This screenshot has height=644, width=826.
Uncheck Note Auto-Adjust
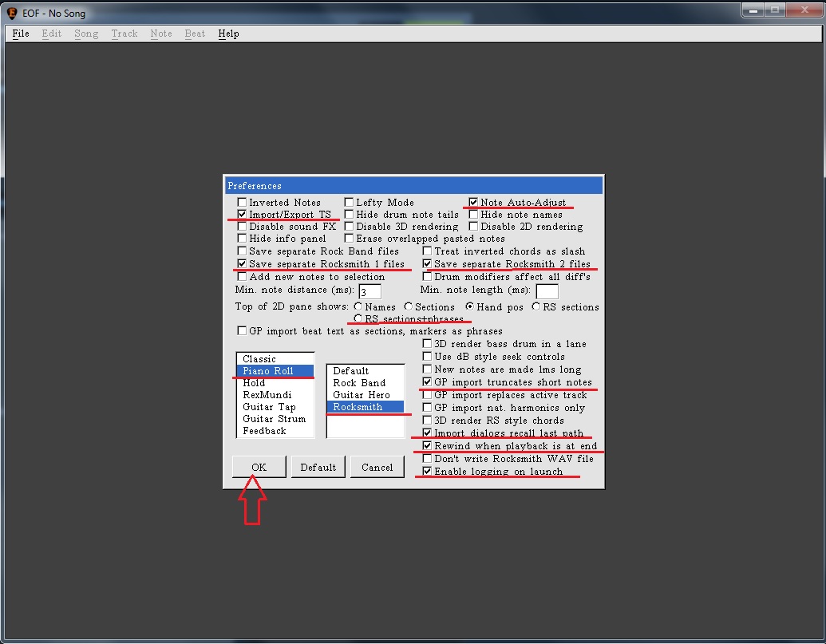(473, 202)
